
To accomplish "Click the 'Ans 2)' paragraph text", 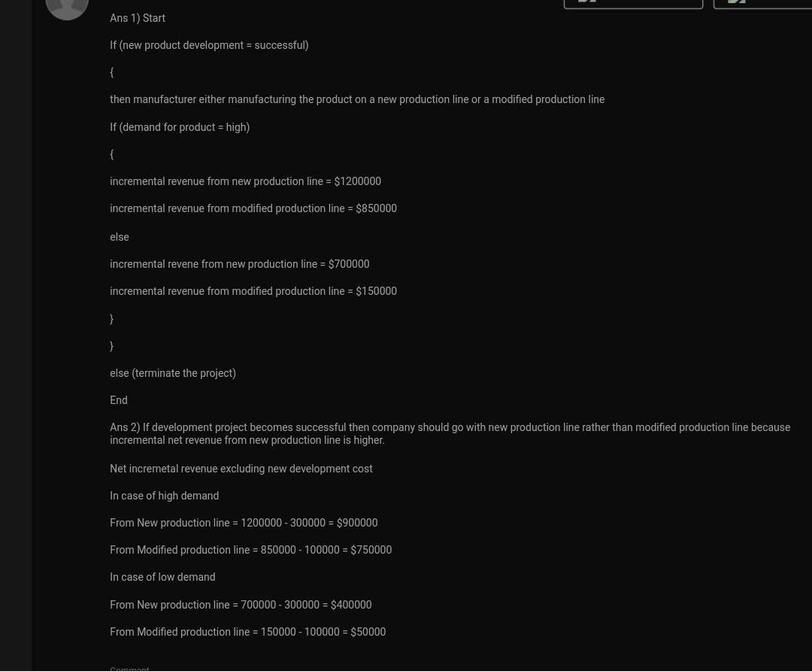I will pos(450,433).
